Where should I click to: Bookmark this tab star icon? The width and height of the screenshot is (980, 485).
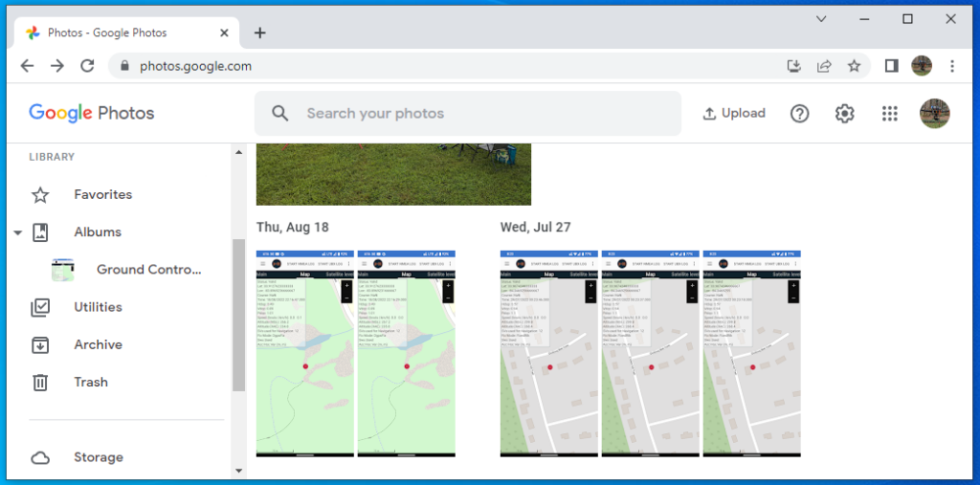[854, 66]
